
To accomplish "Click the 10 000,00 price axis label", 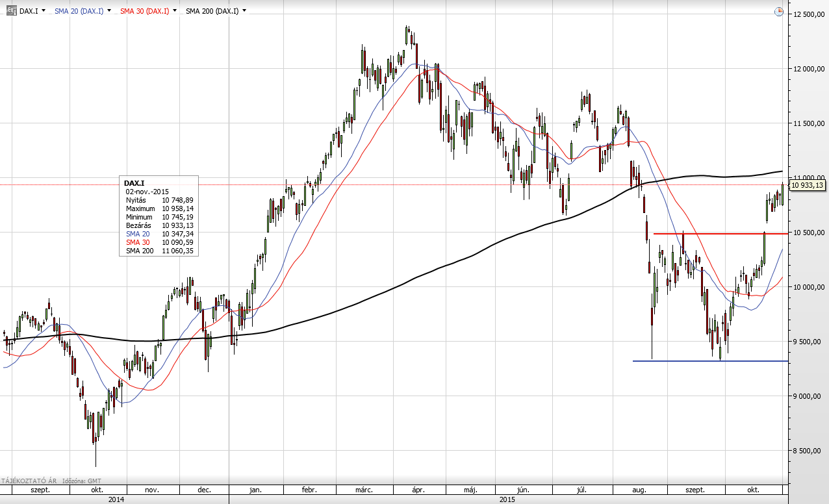I will point(808,287).
